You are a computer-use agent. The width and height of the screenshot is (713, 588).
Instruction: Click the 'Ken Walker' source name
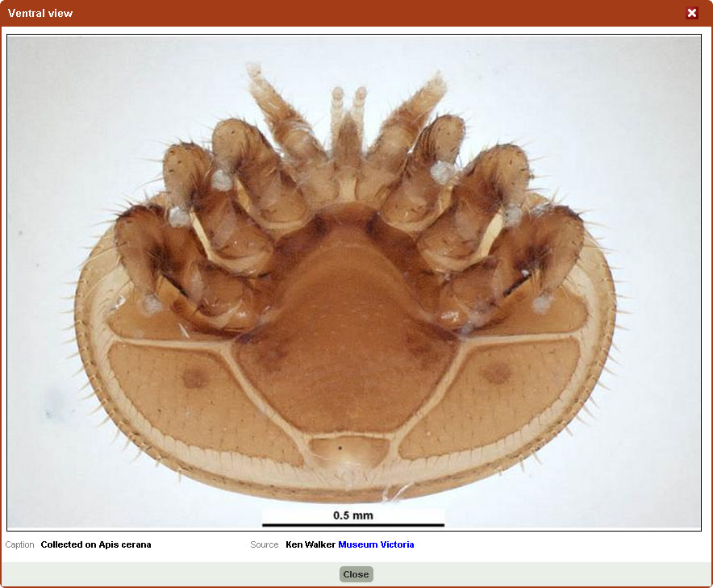(310, 544)
